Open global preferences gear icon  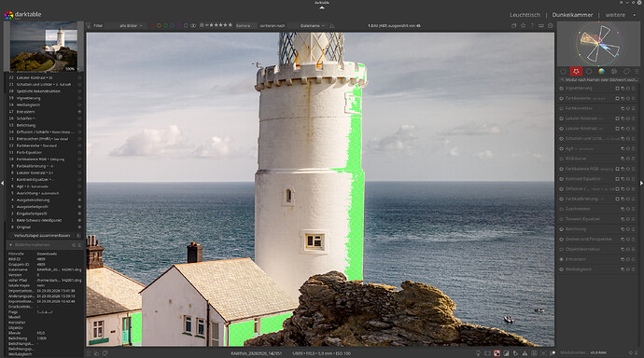tap(550, 25)
